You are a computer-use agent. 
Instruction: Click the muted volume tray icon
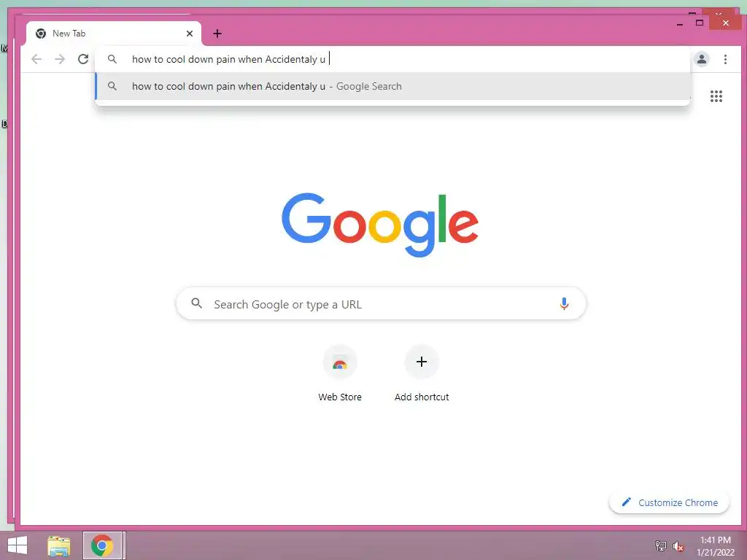click(678, 546)
